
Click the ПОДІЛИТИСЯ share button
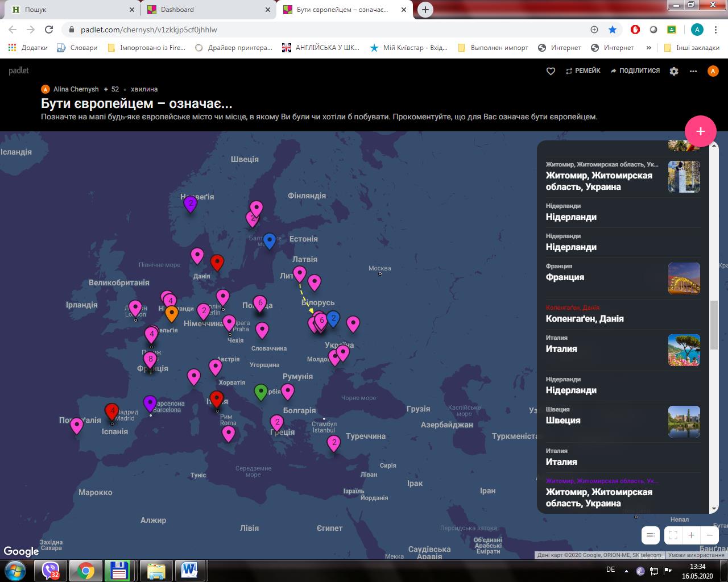pos(635,71)
